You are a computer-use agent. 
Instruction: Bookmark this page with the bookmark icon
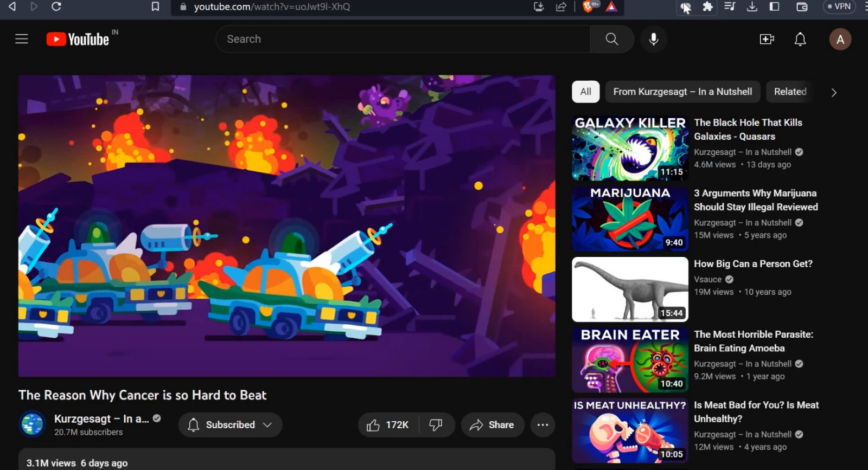pos(155,7)
